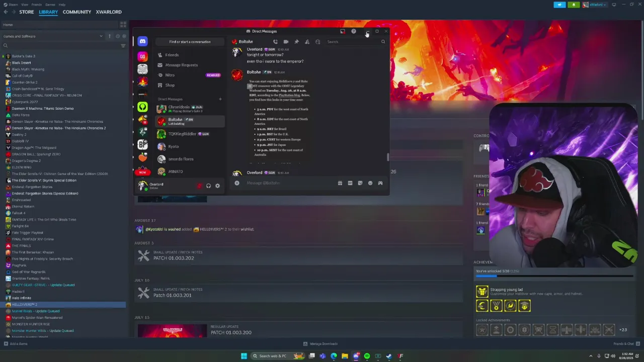This screenshot has width=644, height=362.
Task: Open the green circular server icon
Action: pyautogui.click(x=142, y=107)
